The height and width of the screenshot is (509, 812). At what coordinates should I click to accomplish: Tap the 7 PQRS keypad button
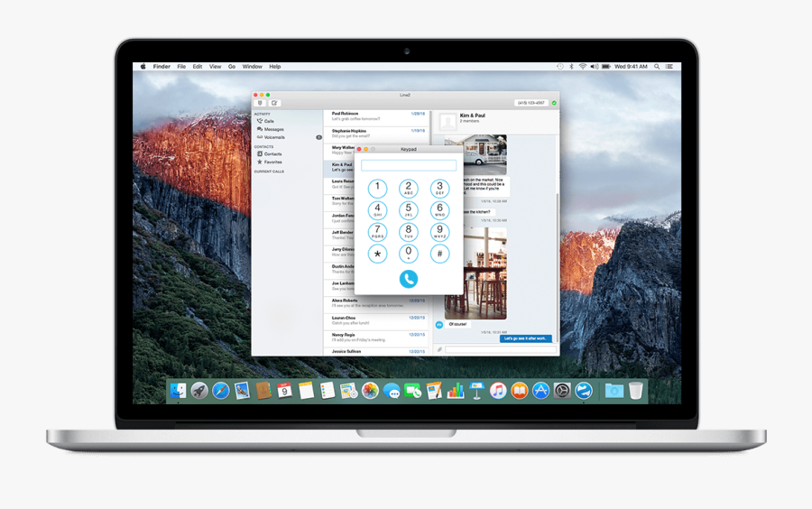click(377, 232)
